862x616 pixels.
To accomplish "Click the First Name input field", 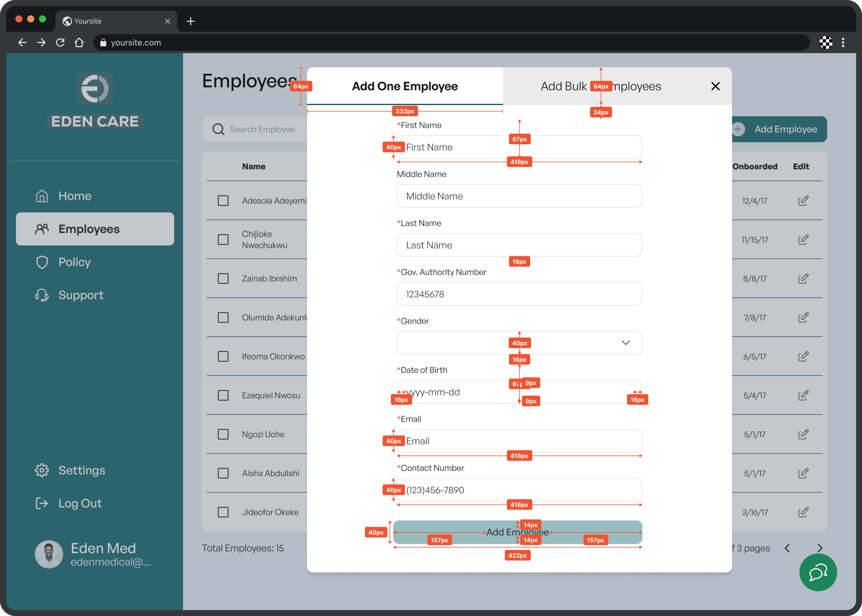I will [519, 147].
